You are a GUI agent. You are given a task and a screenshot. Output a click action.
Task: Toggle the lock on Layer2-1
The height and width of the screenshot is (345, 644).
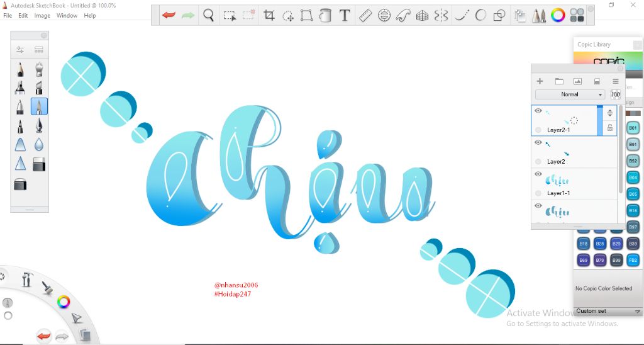[610, 128]
